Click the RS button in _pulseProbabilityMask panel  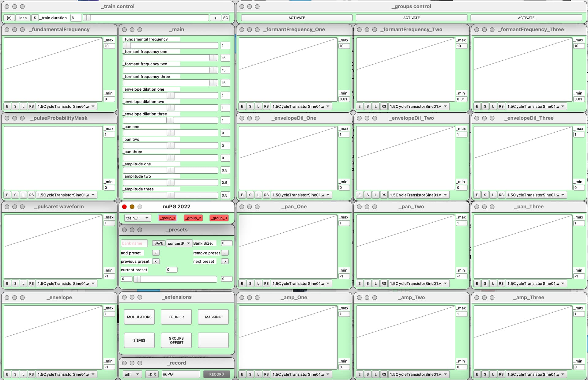(32, 195)
